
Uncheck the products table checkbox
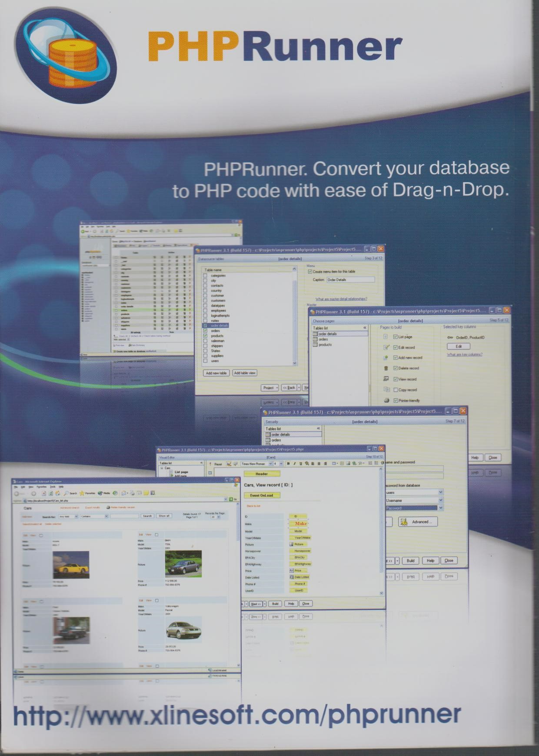[x=205, y=336]
